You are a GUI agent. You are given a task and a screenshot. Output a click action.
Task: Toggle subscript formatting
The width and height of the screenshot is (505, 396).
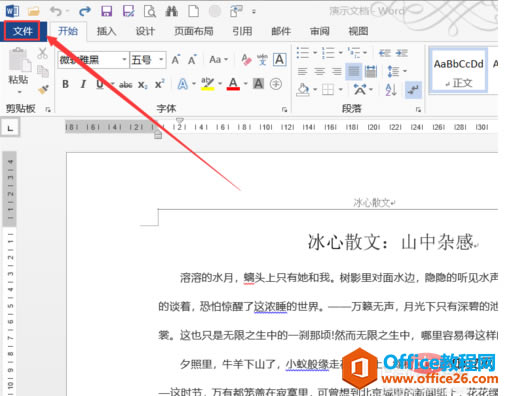(142, 85)
